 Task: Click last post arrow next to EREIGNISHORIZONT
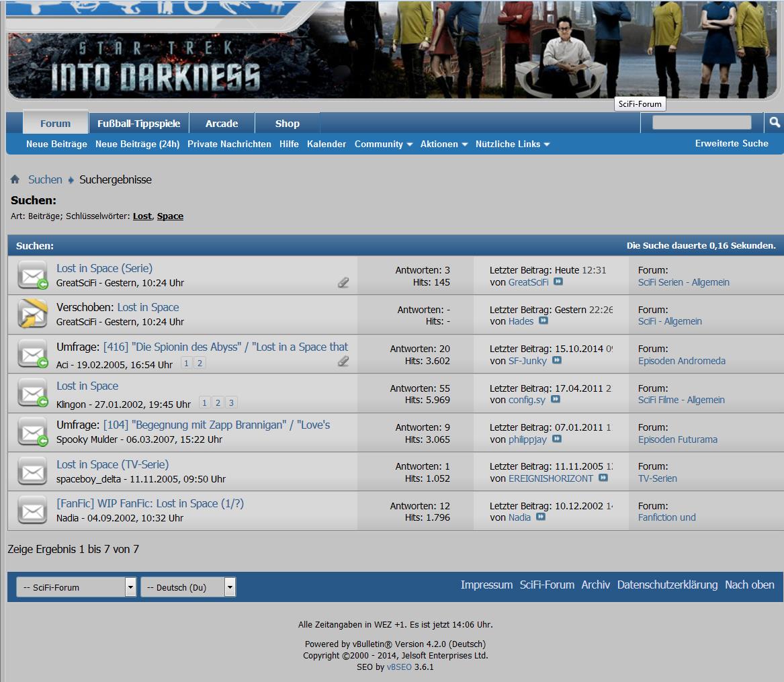pyautogui.click(x=603, y=478)
